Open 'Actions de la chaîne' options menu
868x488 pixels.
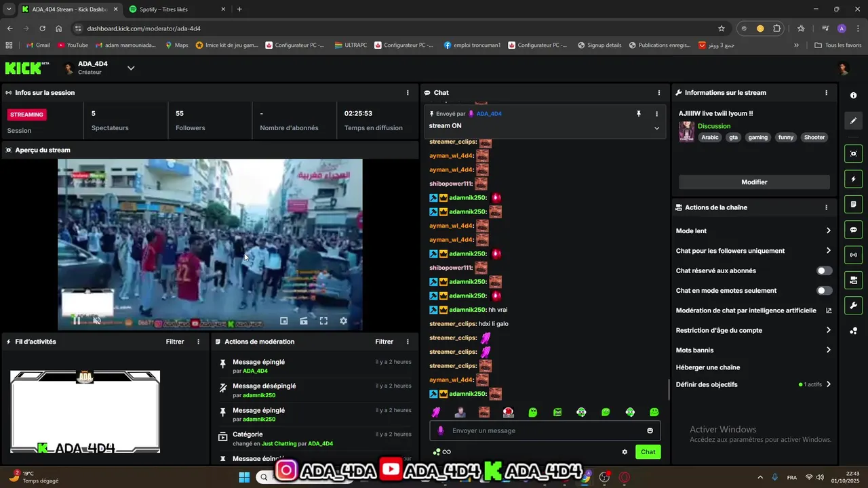pyautogui.click(x=826, y=207)
